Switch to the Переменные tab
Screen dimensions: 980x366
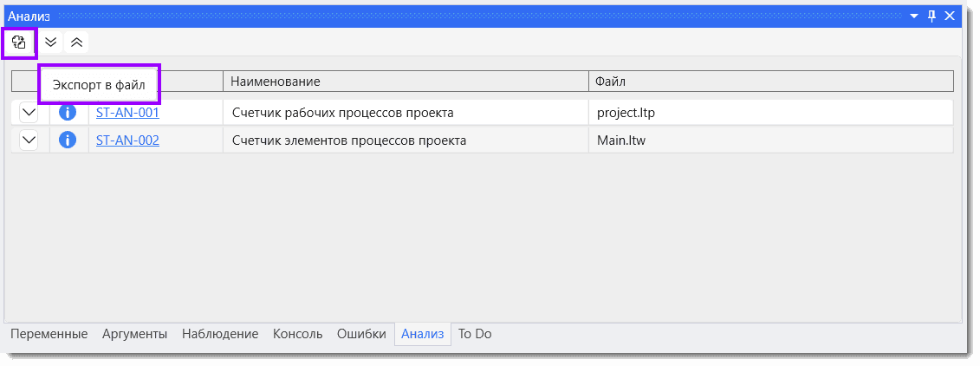coord(49,334)
